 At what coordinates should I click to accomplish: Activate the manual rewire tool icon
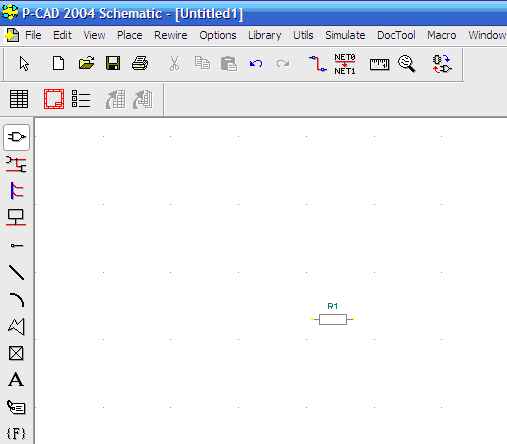coord(318,64)
